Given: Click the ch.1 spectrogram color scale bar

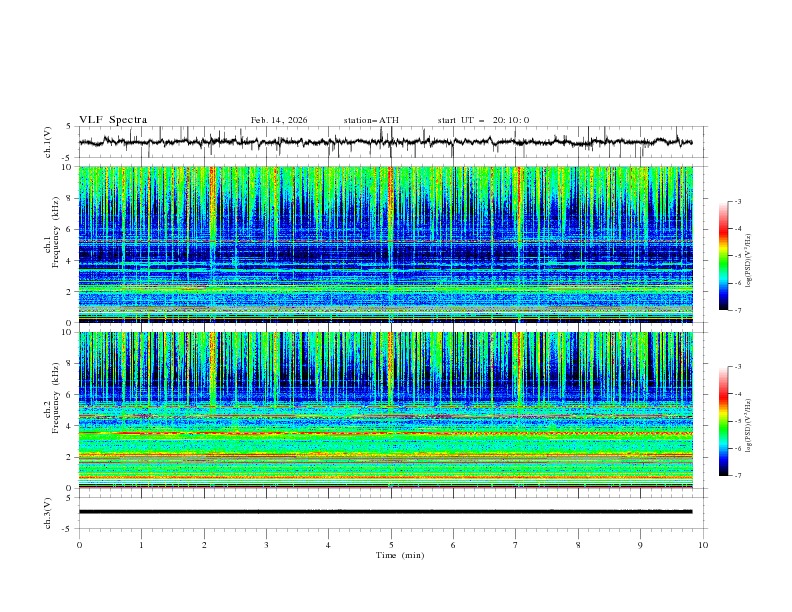Looking at the screenshot, I should click(x=723, y=255).
